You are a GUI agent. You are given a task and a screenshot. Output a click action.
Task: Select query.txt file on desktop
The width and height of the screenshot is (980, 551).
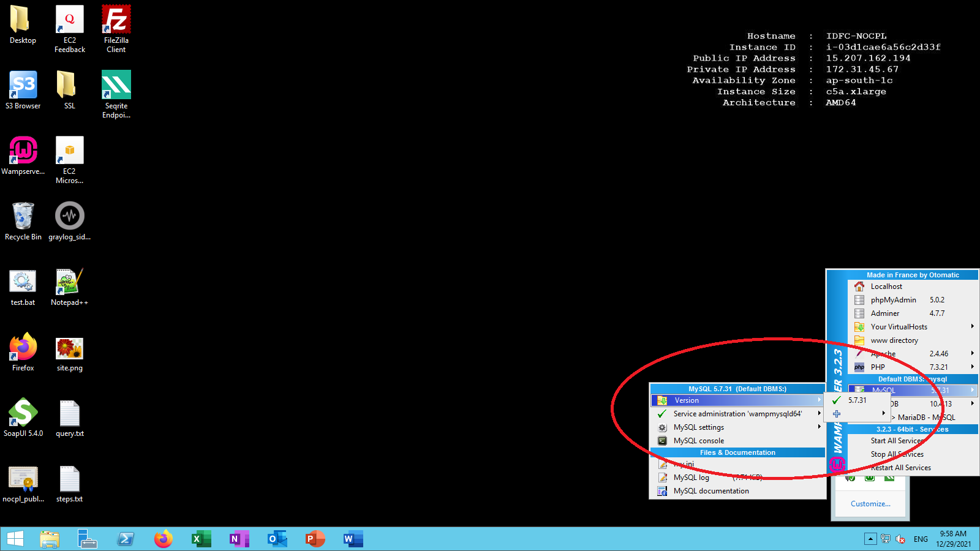pyautogui.click(x=70, y=418)
